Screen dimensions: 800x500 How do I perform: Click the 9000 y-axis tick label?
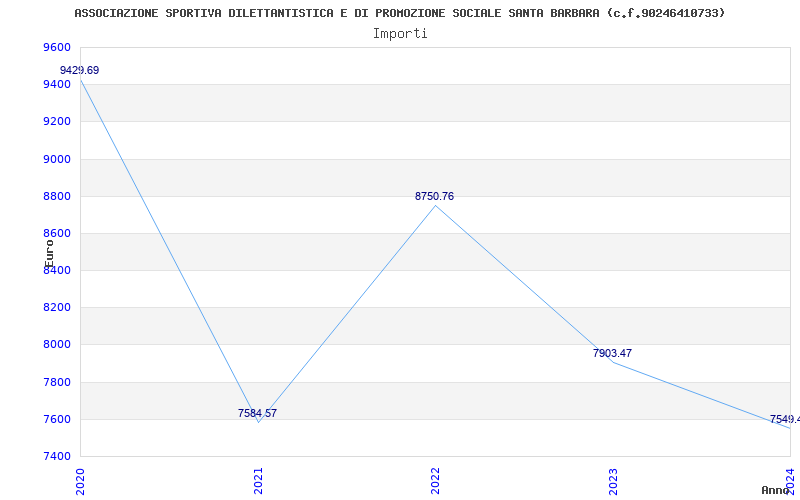click(x=58, y=159)
